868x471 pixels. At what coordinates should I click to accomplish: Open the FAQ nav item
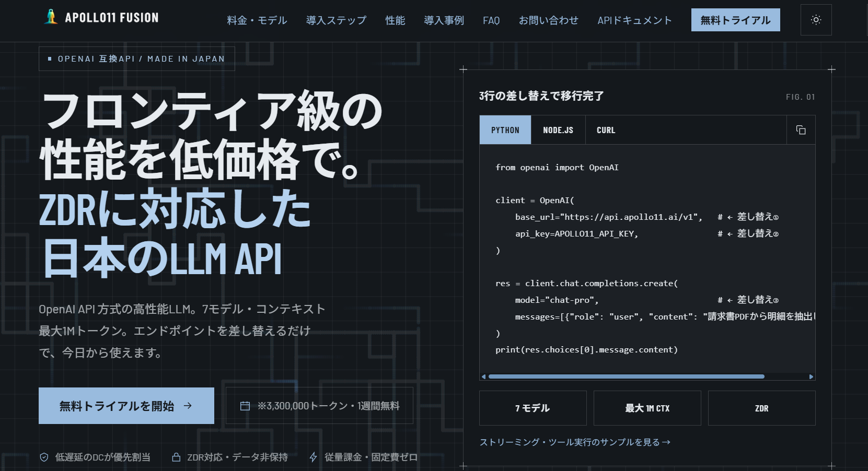491,20
